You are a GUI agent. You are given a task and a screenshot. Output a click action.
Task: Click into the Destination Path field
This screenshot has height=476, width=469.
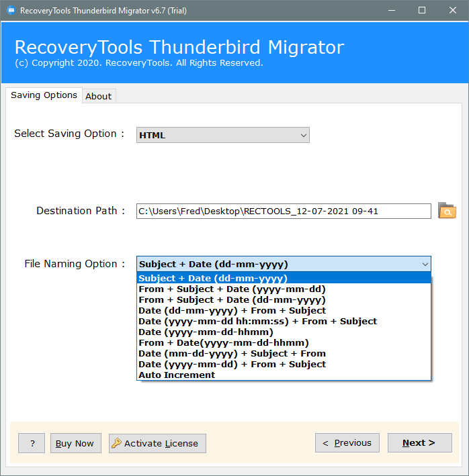[x=284, y=211]
